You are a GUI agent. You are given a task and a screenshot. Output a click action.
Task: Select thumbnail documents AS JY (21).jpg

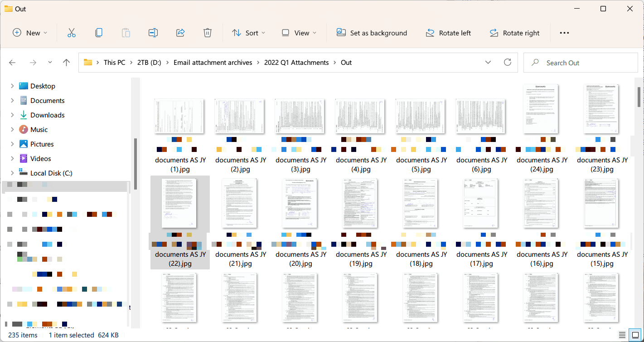pos(240,203)
